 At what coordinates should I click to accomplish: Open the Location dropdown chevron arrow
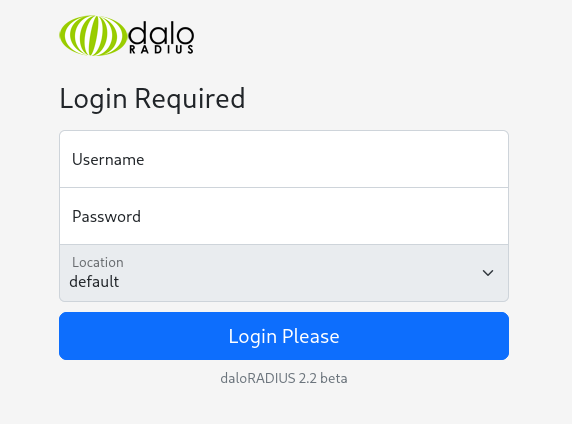click(x=488, y=273)
